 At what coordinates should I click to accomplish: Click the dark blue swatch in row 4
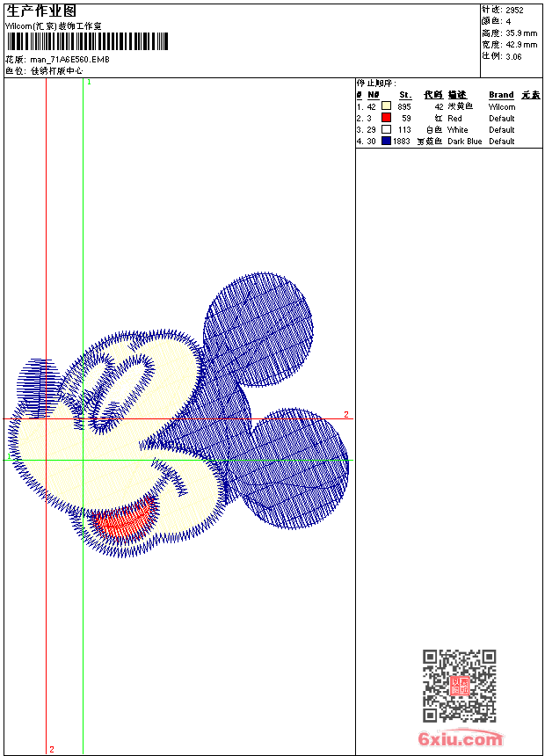point(386,141)
